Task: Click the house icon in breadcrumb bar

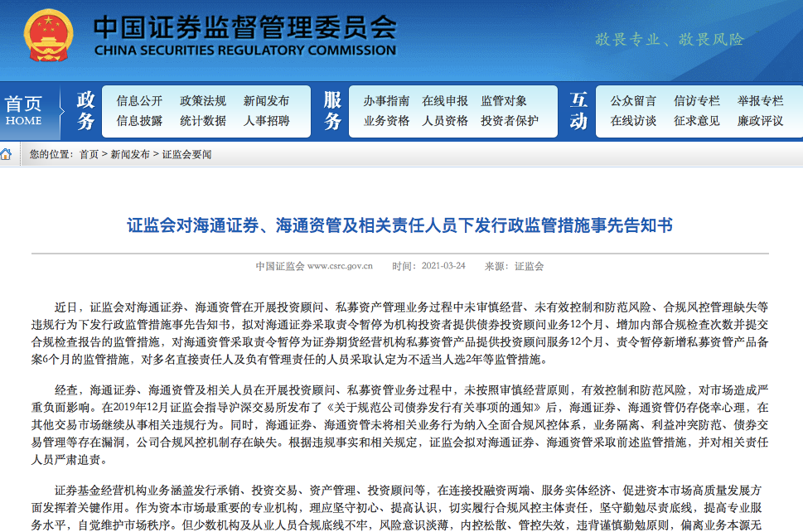Action: (6, 154)
